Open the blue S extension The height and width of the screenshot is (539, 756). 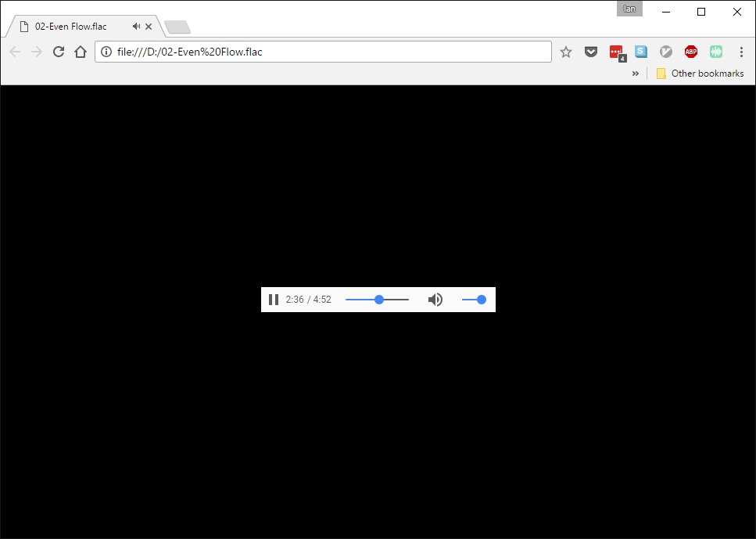tap(641, 51)
